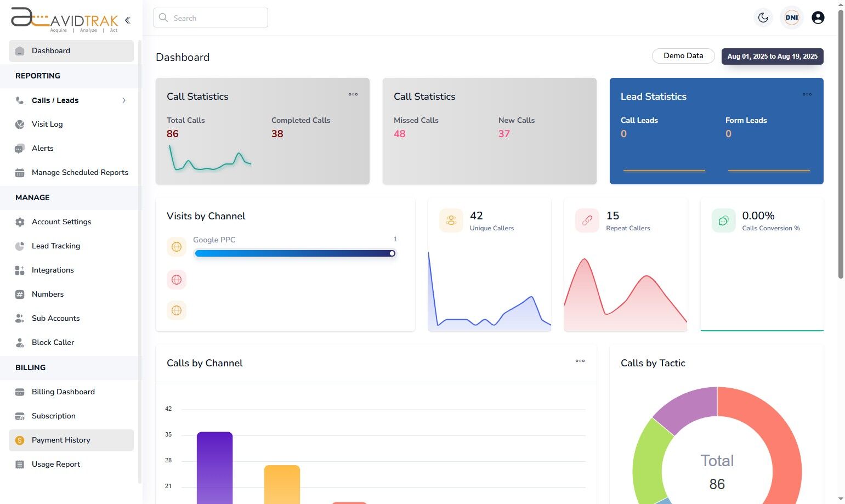Collapse the sidebar with the double-chevron icon
The height and width of the screenshot is (504, 845).
[127, 20]
